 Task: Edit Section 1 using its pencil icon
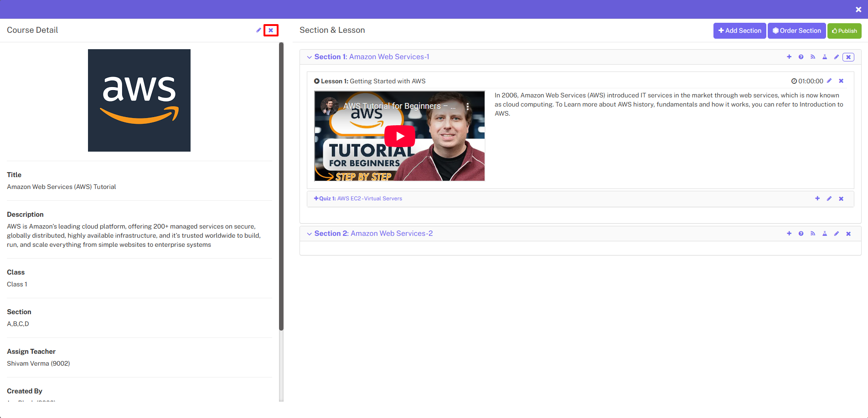(837, 56)
